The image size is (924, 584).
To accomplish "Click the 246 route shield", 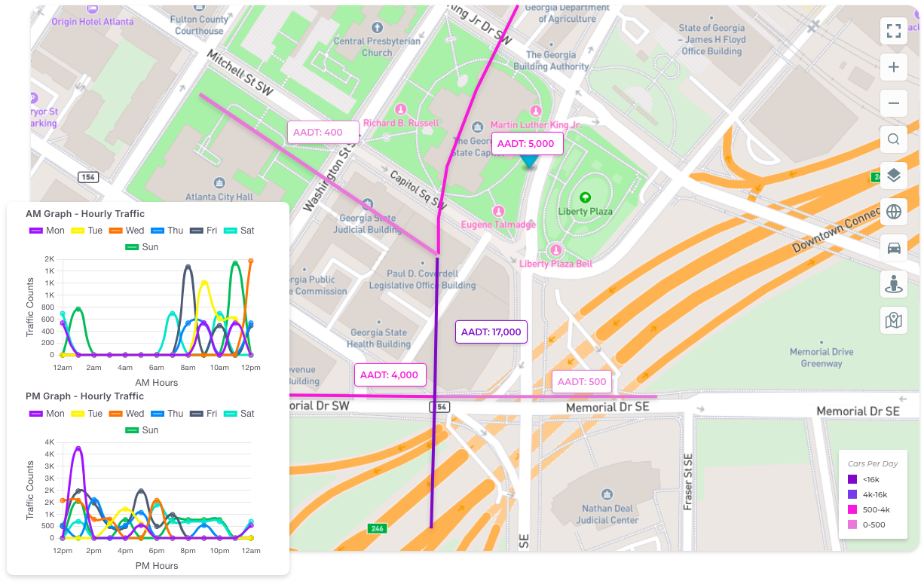I will pos(378,529).
